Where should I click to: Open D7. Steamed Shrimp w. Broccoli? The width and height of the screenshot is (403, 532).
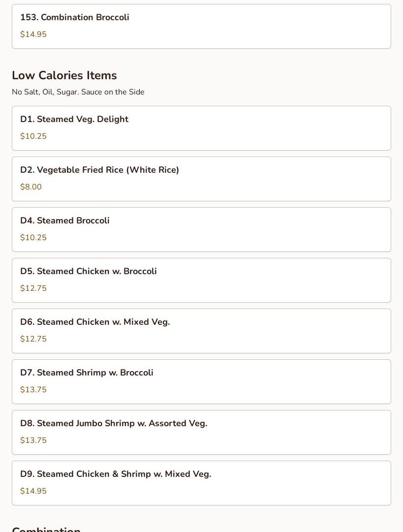click(x=202, y=382)
